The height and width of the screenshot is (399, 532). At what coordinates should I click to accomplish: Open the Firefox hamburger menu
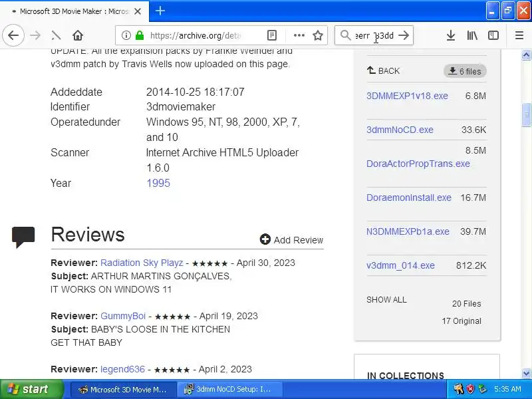coord(519,35)
